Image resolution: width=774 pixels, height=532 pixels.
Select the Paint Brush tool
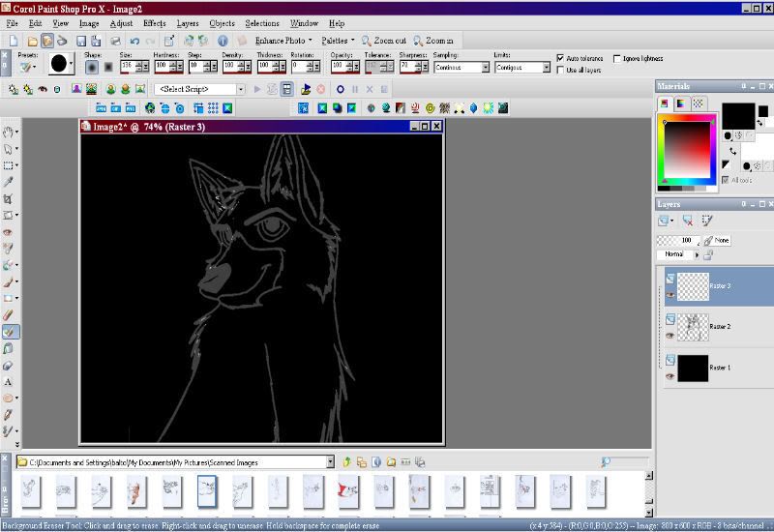click(x=8, y=281)
